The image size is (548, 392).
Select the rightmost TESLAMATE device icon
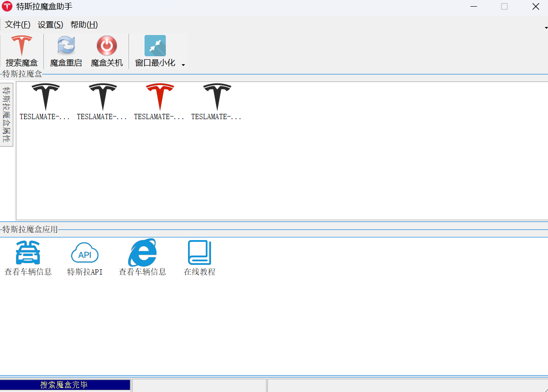(217, 97)
